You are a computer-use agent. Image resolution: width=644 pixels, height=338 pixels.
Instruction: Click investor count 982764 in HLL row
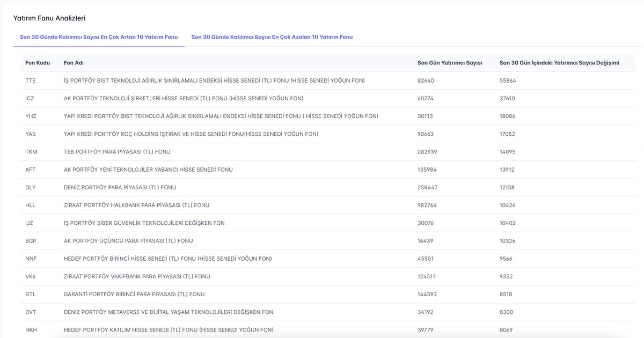tap(427, 205)
